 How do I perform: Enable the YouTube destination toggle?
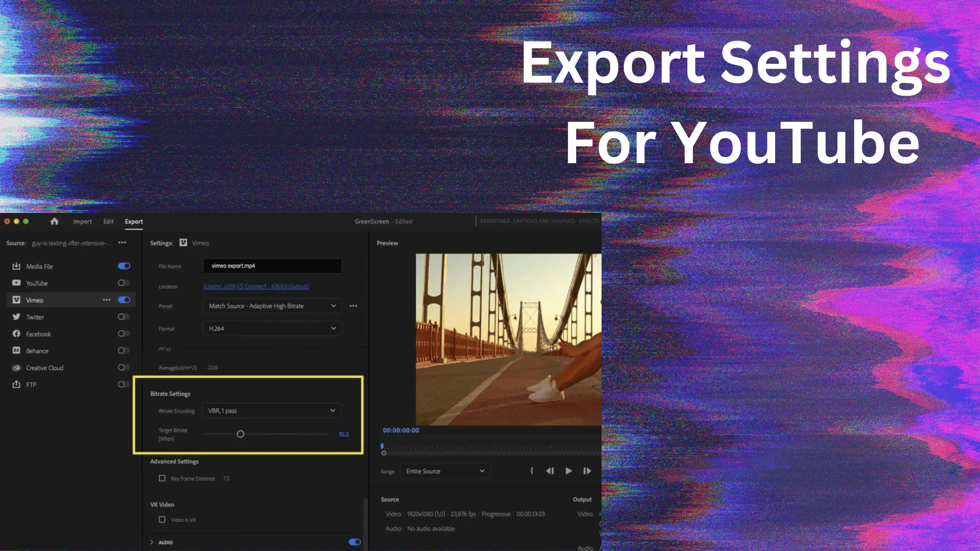(124, 283)
